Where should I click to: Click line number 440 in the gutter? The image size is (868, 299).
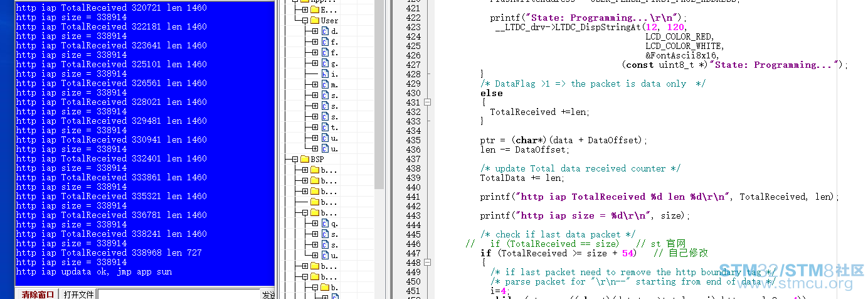413,187
